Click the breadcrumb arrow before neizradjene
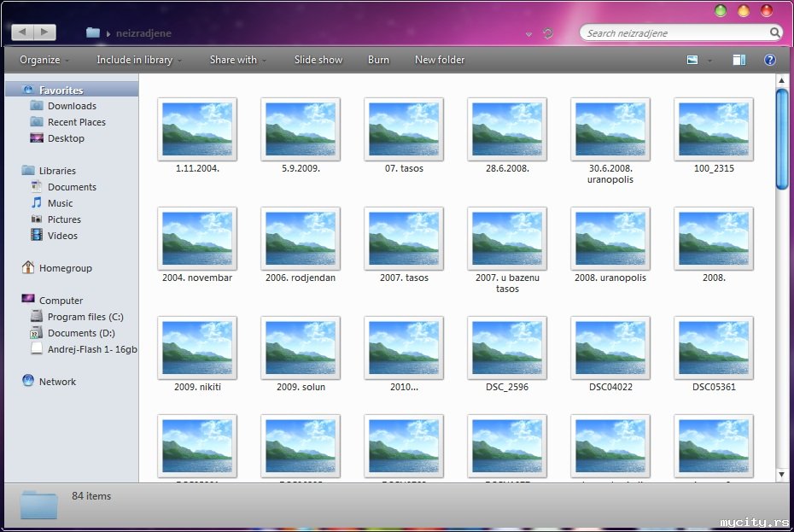Screen dimensions: 794x532 tap(108, 34)
